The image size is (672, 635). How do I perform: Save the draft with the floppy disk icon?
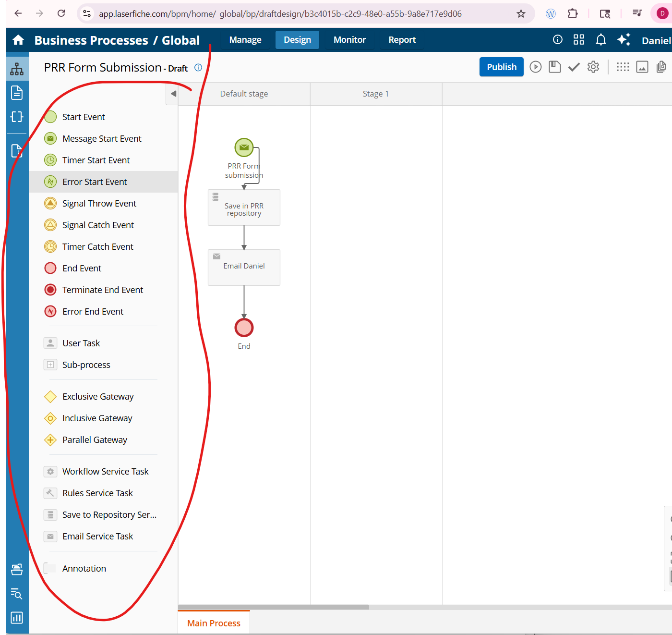(x=555, y=67)
